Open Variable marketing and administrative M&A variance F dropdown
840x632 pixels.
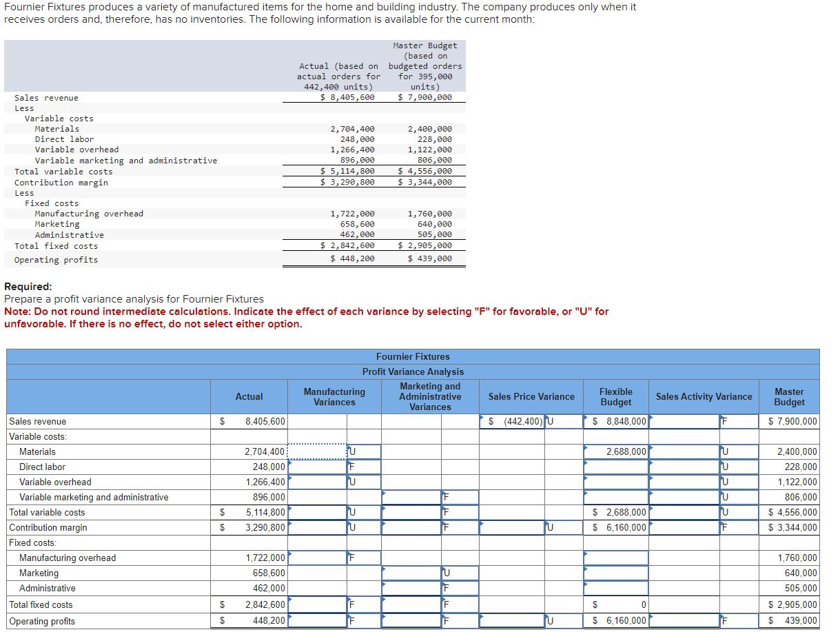pos(460,498)
